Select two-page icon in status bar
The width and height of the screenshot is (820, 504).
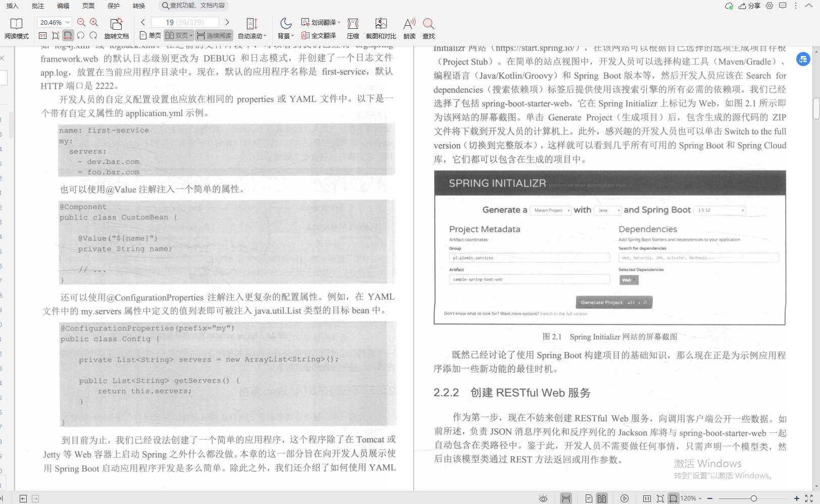[x=601, y=498]
